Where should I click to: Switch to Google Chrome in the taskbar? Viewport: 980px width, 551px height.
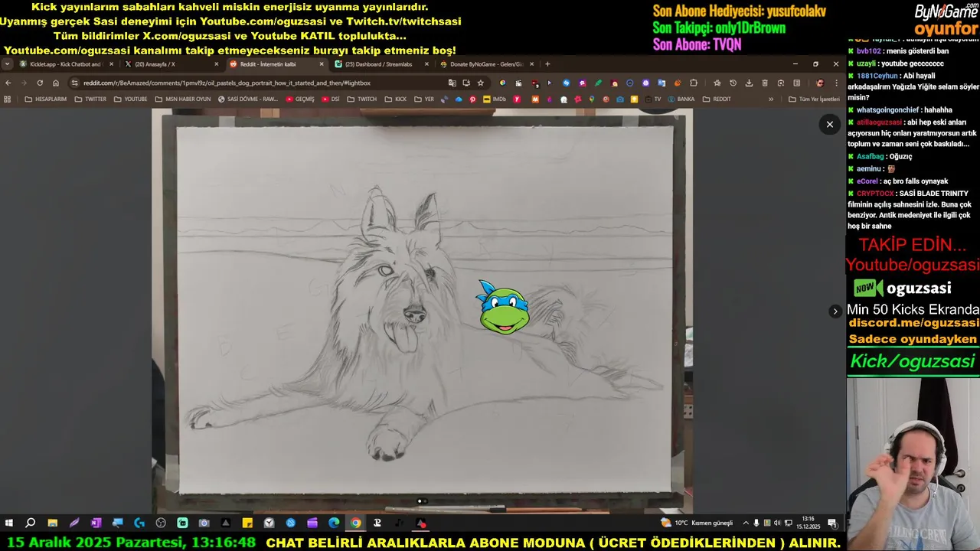[356, 523]
